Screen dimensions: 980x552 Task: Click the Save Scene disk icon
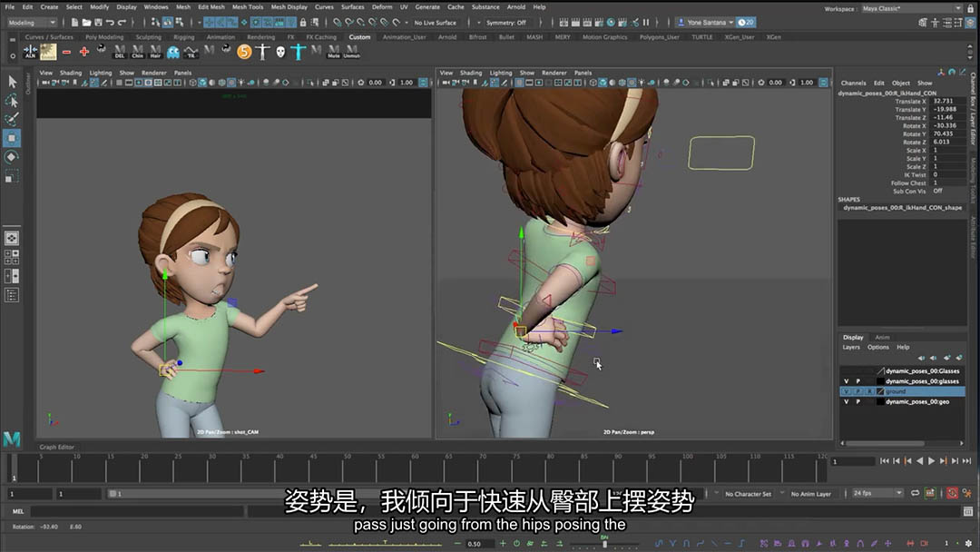(x=98, y=23)
